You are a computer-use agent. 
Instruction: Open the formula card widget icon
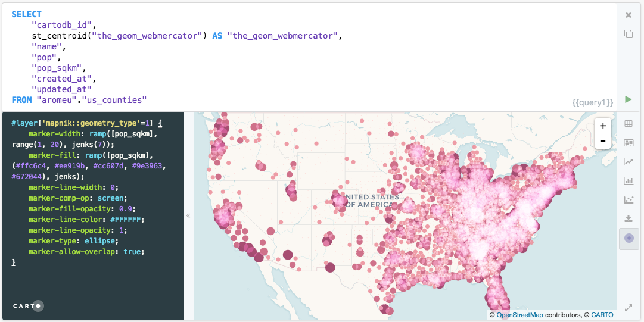629,143
